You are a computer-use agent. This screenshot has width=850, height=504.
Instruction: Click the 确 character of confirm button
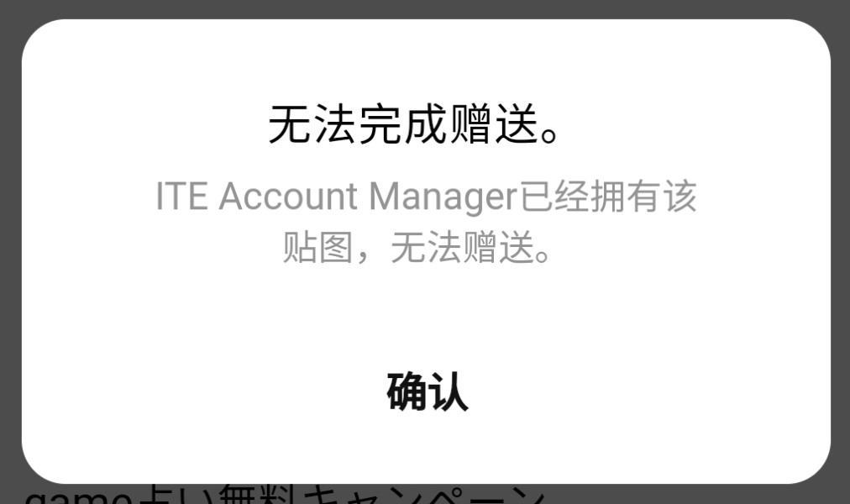[x=407, y=391]
